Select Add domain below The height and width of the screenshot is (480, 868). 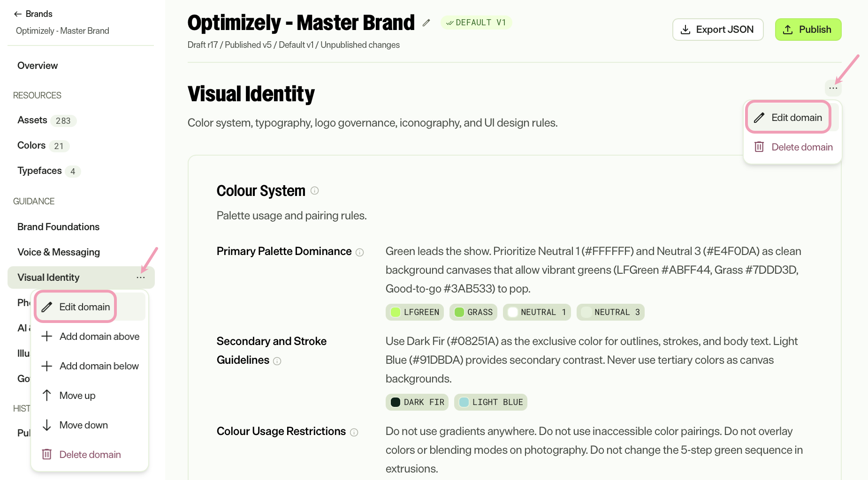point(90,366)
